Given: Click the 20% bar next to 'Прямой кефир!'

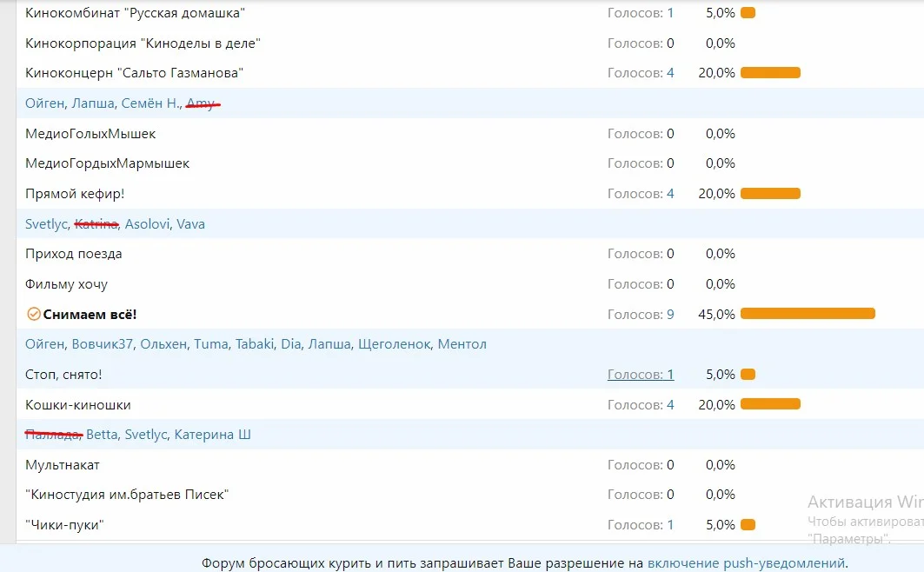Looking at the screenshot, I should click(769, 193).
